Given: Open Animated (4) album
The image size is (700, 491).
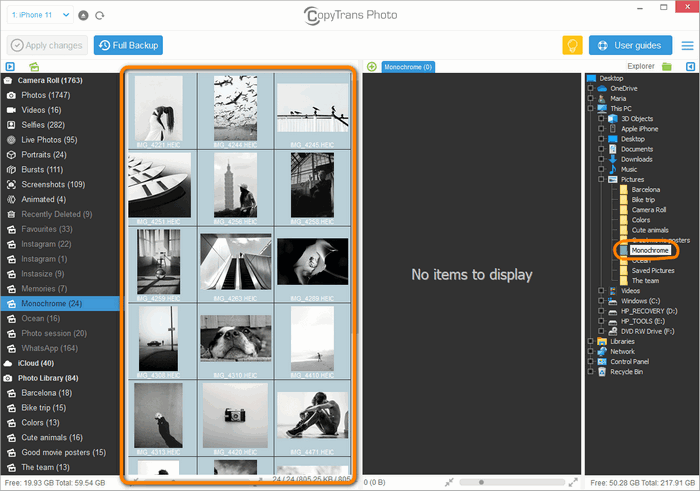Looking at the screenshot, I should [43, 199].
